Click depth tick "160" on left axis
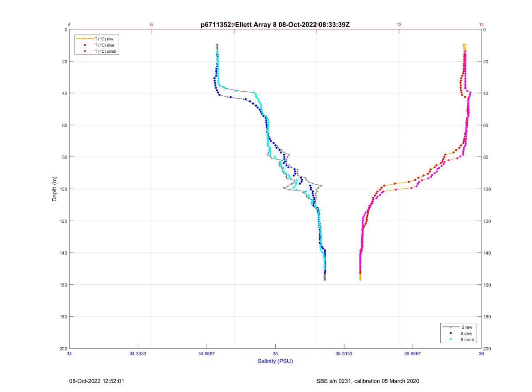The image size is (532, 392). pyautogui.click(x=63, y=285)
